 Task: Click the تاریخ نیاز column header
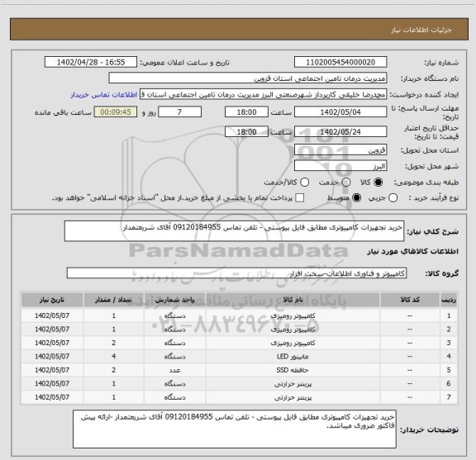52,300
